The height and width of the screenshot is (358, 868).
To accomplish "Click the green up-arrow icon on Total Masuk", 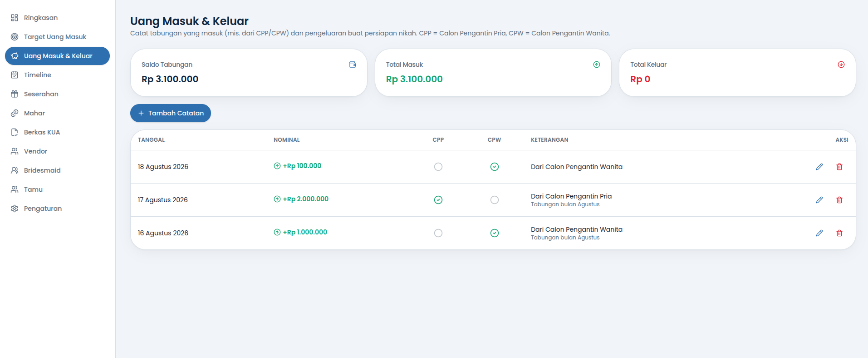I will click(597, 65).
